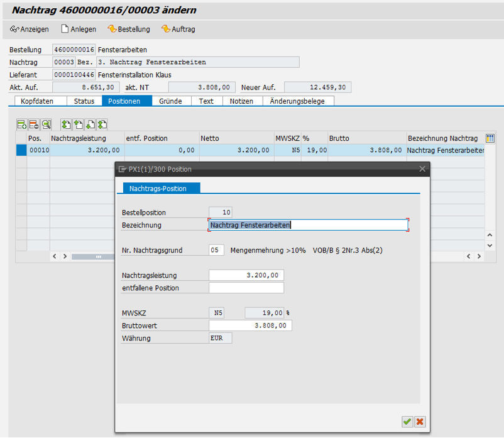Image resolution: width=504 pixels, height=438 pixels.
Task: Click the Anlegen toolbar button
Action: [79, 29]
